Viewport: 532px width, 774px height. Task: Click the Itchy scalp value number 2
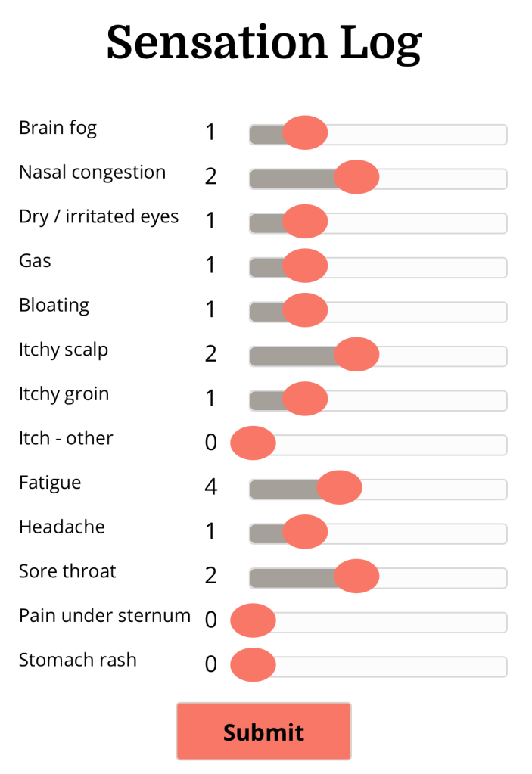coord(211,354)
